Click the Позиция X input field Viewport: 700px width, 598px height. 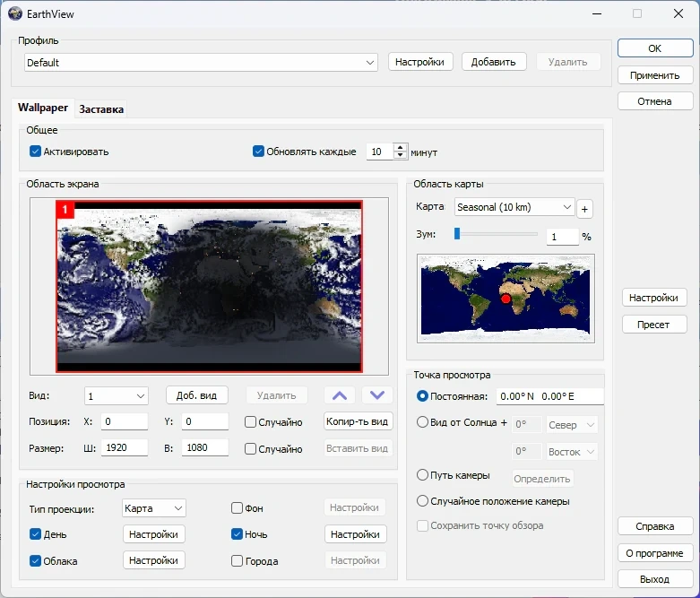(x=124, y=421)
